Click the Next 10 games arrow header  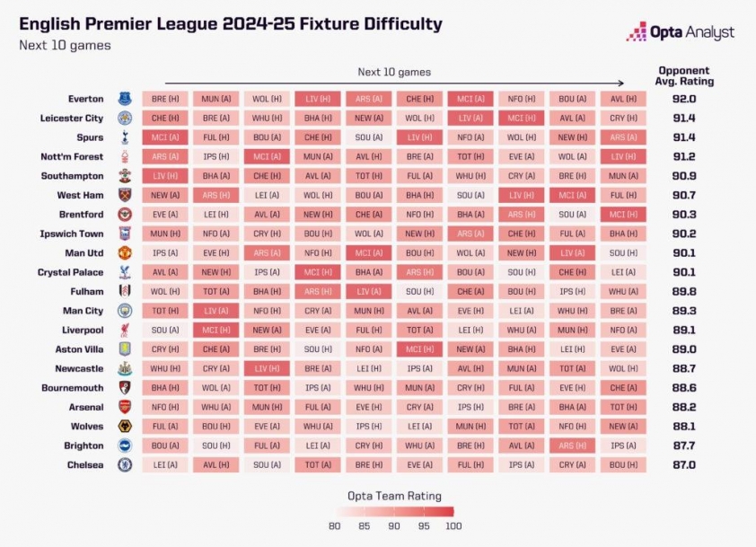tap(394, 76)
